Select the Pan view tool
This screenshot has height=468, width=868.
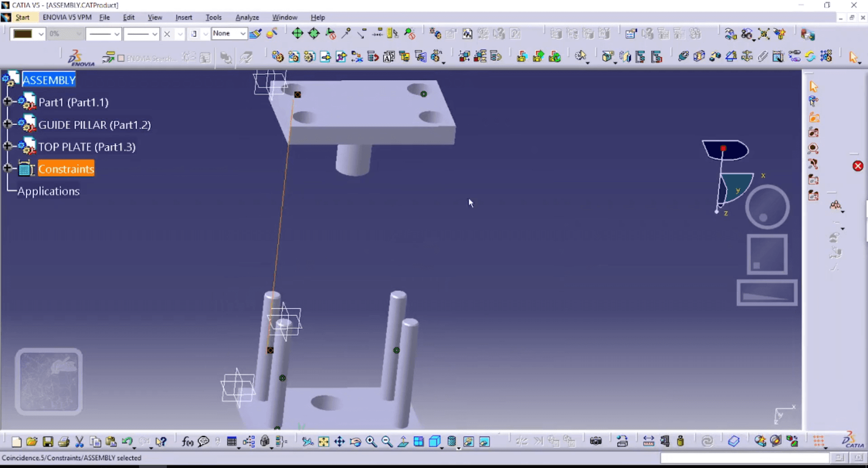339,441
